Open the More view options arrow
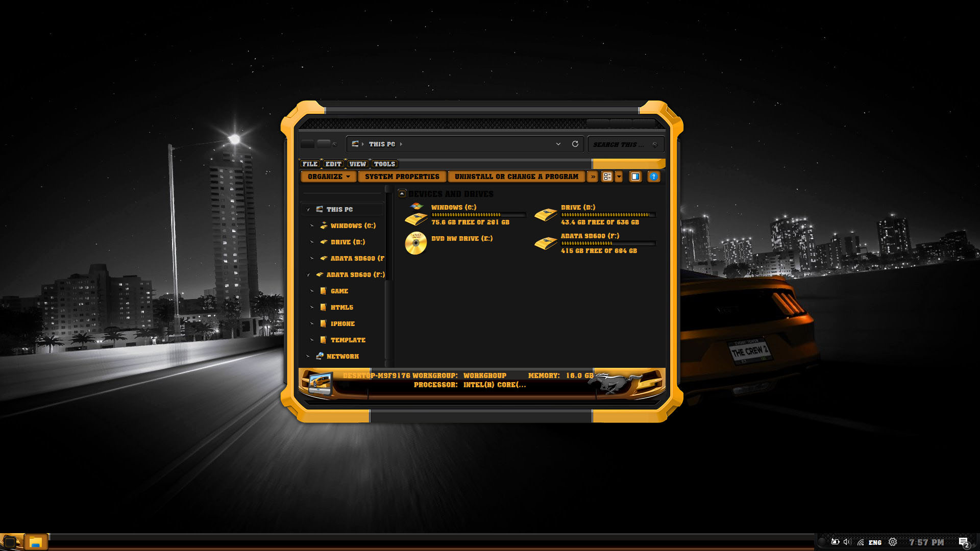 tap(619, 177)
